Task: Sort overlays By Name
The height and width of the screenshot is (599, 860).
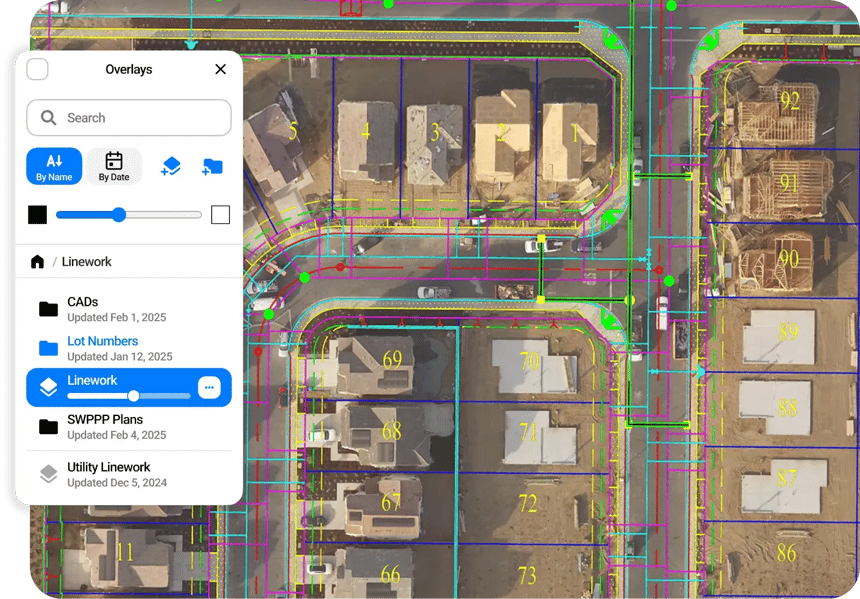Action: 54,166
